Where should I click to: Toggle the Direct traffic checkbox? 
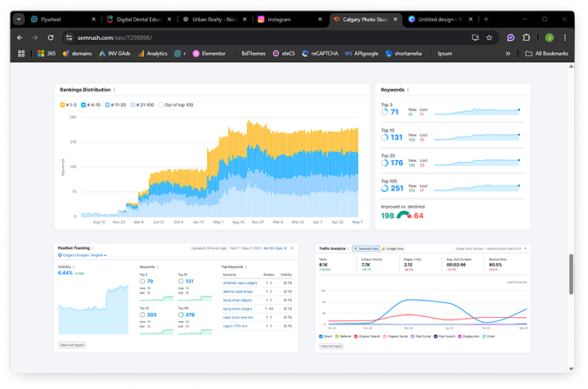pyautogui.click(x=321, y=337)
